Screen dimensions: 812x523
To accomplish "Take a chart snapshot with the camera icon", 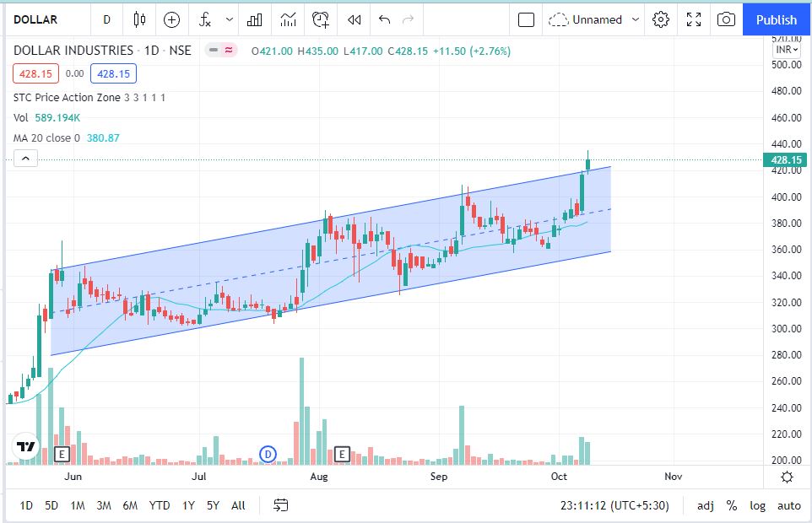I will (725, 19).
